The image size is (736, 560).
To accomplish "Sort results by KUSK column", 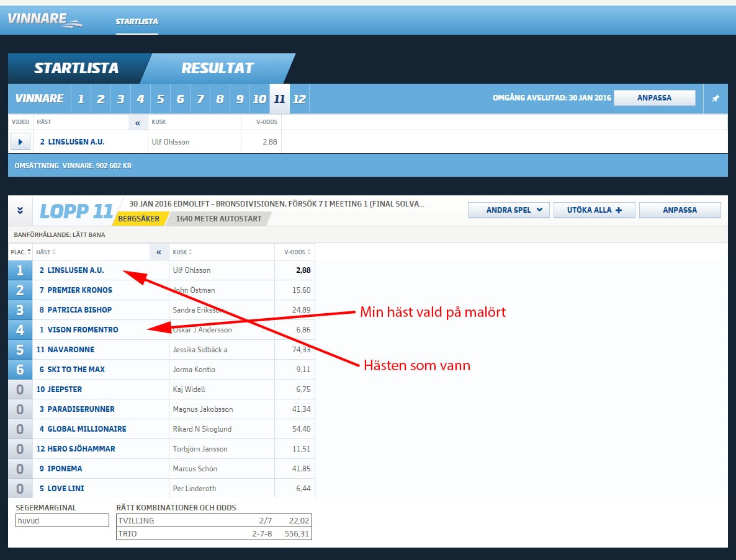I will 181,251.
